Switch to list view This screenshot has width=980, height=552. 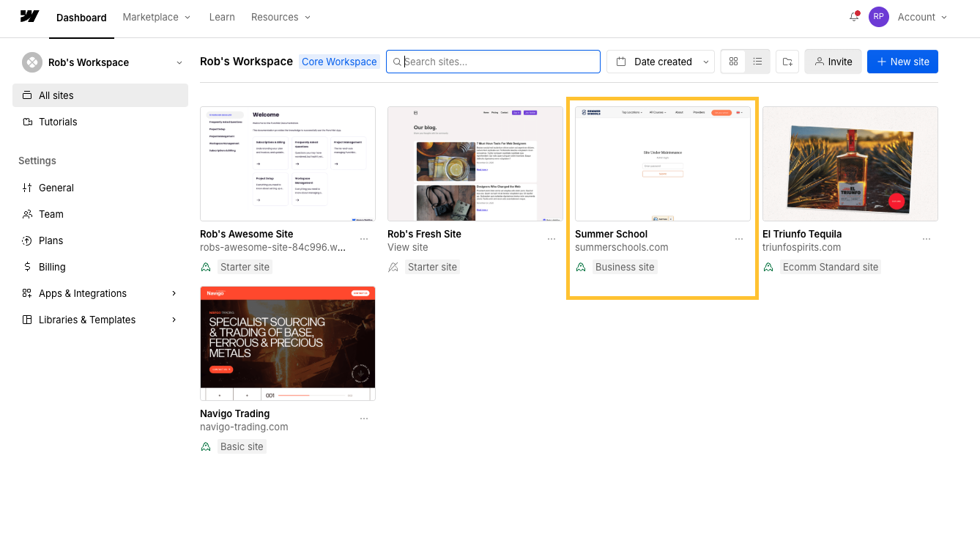(x=757, y=62)
